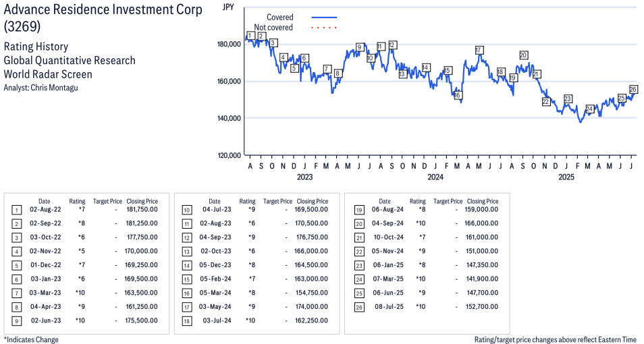Click chart marker 24 on the graph
Viewport: 644px width, 344px height.
589,109
